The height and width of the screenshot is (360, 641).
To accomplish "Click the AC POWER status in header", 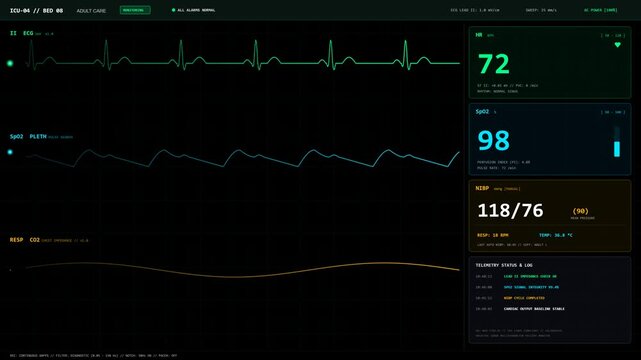I will pyautogui.click(x=601, y=10).
